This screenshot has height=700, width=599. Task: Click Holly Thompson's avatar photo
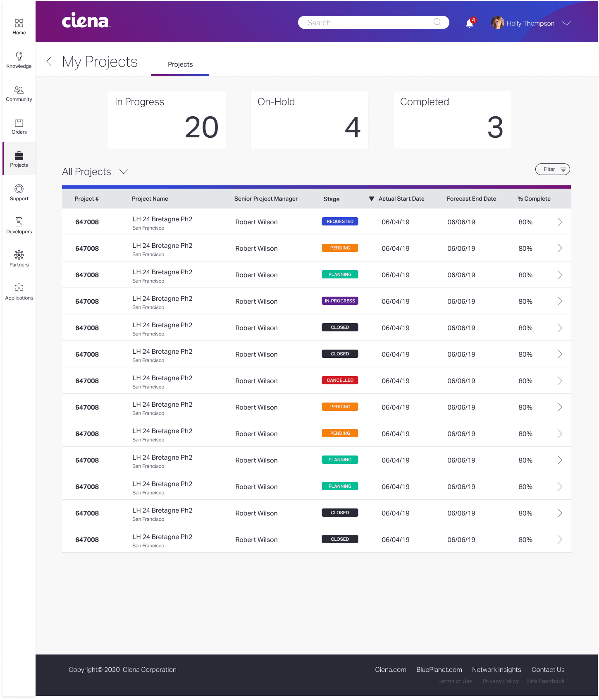click(498, 23)
